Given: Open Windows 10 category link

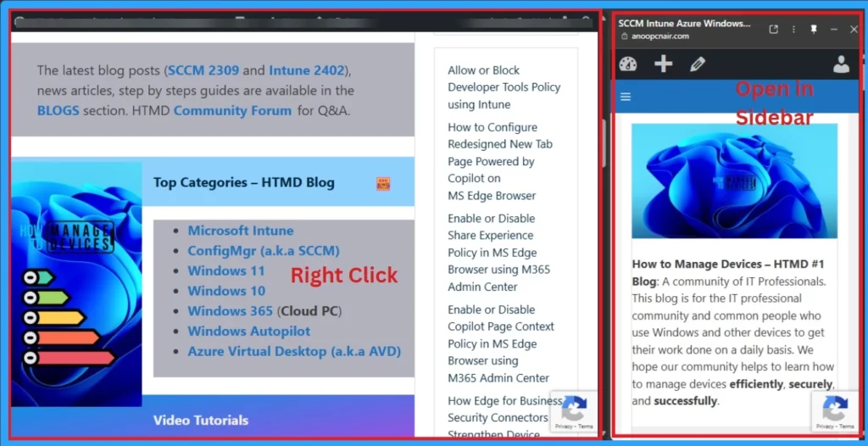Looking at the screenshot, I should pyautogui.click(x=226, y=291).
